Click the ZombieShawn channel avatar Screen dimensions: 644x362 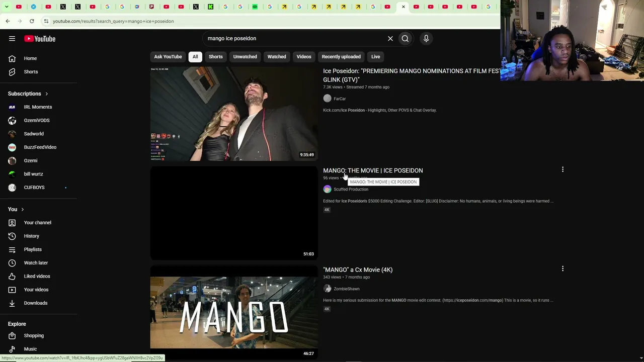point(328,289)
